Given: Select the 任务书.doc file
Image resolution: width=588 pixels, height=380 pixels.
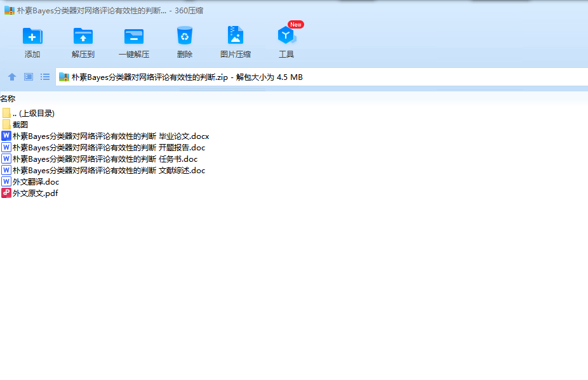Looking at the screenshot, I should point(105,159).
